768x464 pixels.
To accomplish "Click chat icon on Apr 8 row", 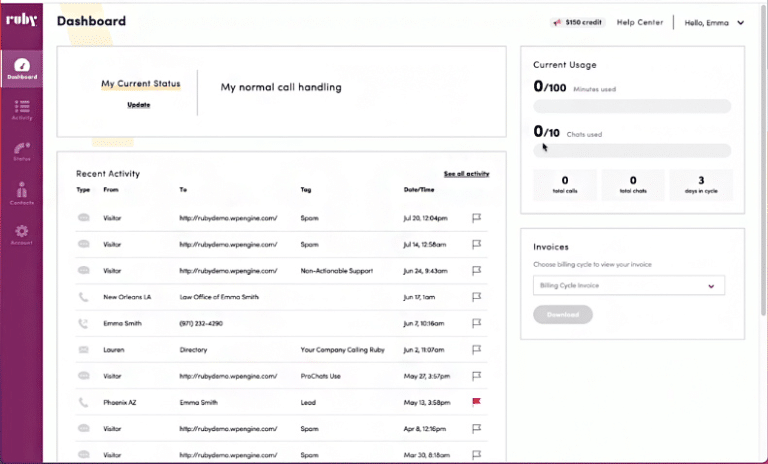I will [x=84, y=429].
